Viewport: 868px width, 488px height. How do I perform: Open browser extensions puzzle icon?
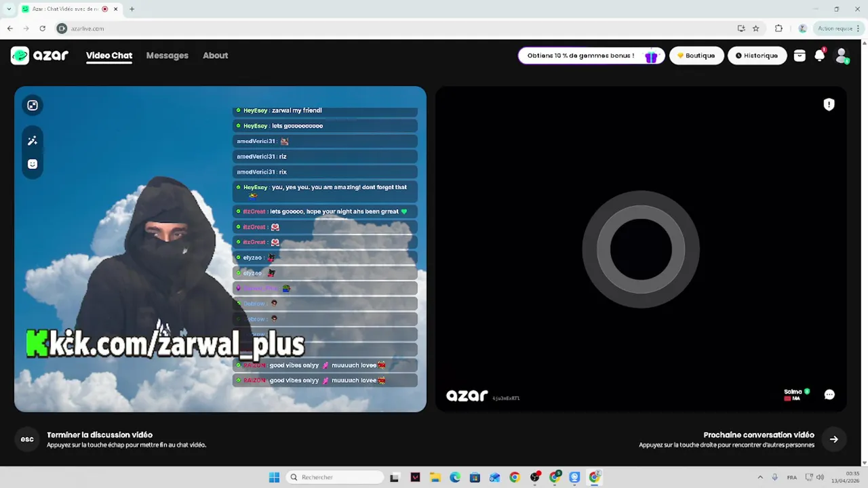778,28
